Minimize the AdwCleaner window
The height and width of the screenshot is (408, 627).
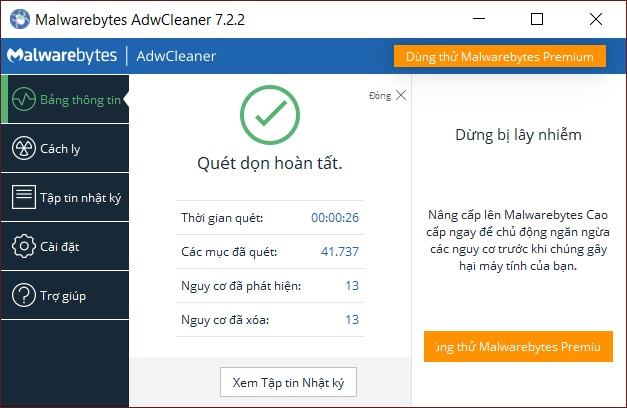(x=479, y=19)
